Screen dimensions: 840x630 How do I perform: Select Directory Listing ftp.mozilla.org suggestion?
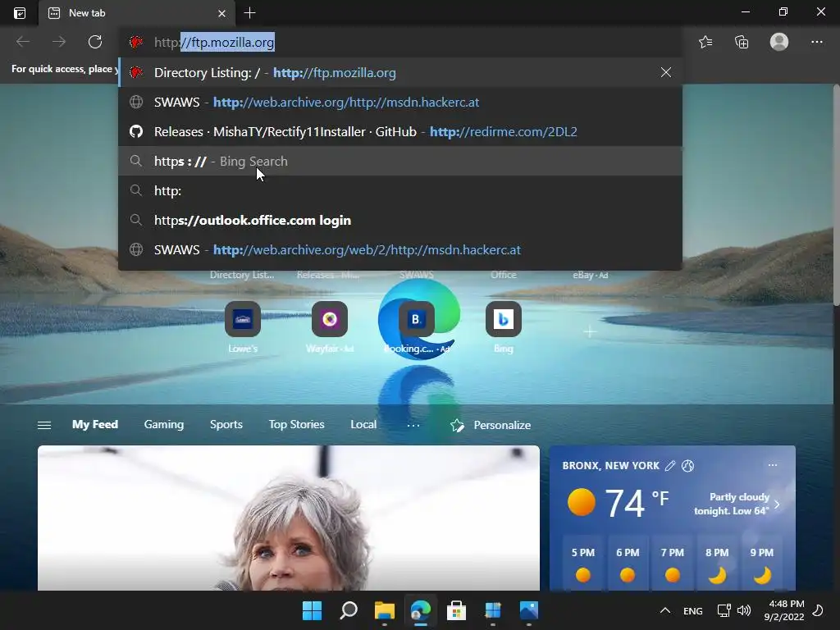(400, 72)
